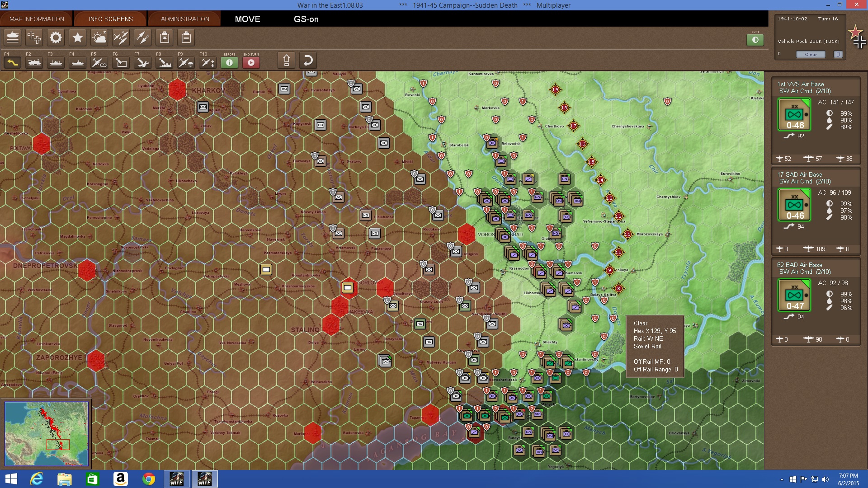Activate F2 rail transport mode

pos(34,62)
